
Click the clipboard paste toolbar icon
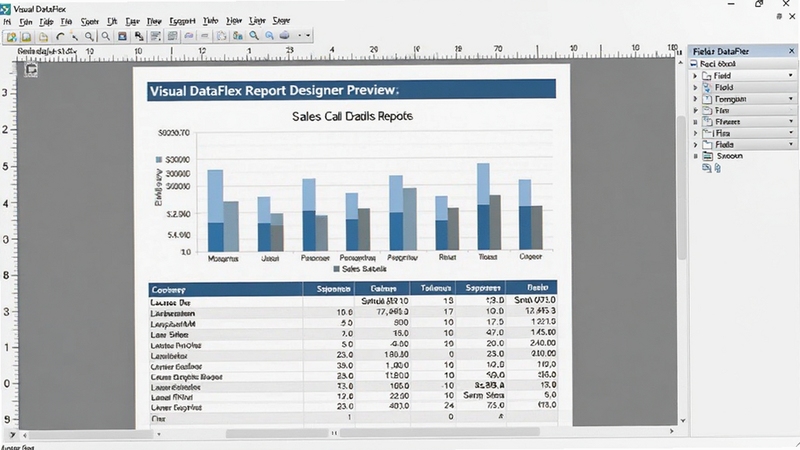(x=221, y=36)
